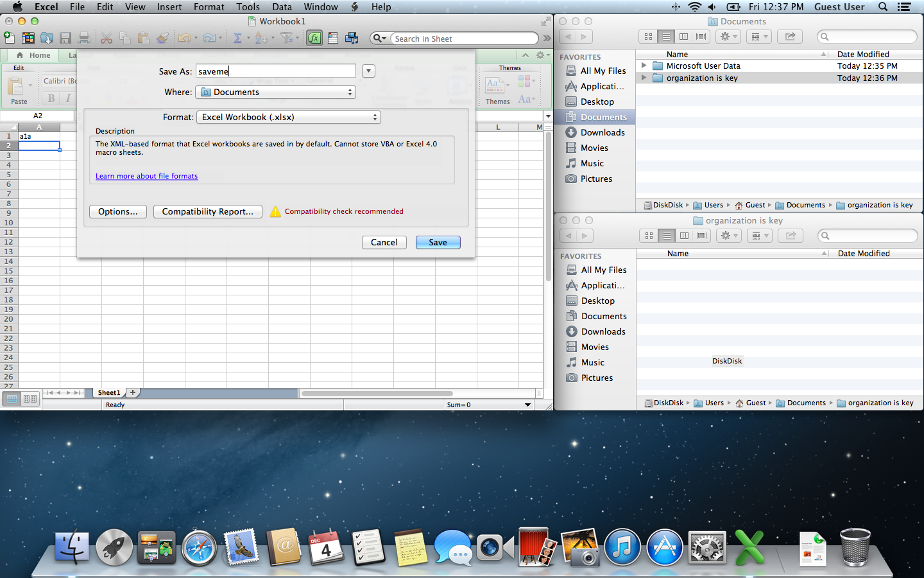The image size is (924, 578).
Task: Select Desktop in organization is key sidebar
Action: 598,301
